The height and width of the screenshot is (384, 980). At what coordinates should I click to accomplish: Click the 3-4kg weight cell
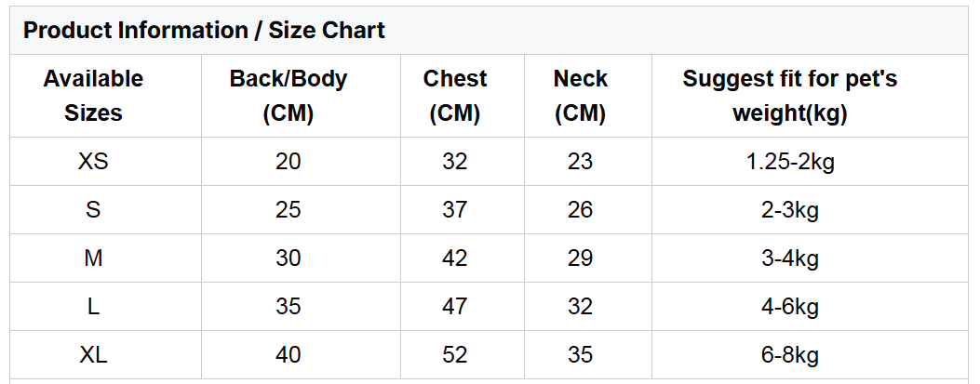point(790,258)
